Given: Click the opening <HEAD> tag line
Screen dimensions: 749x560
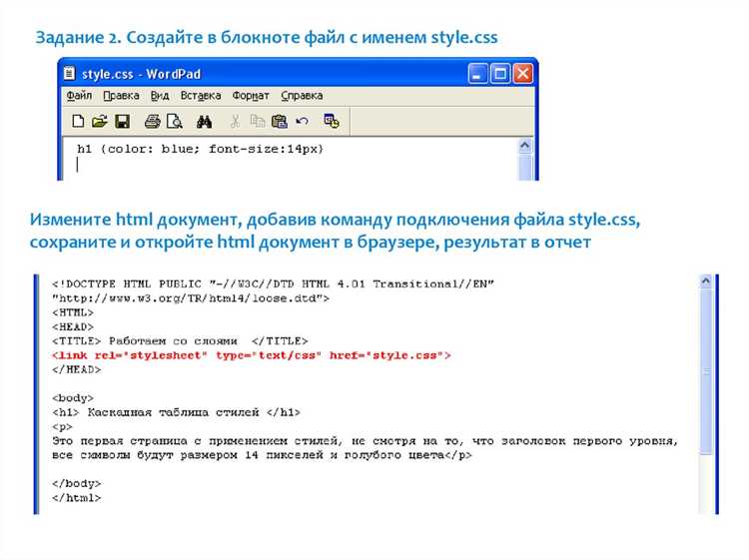Looking at the screenshot, I should pos(73,327).
